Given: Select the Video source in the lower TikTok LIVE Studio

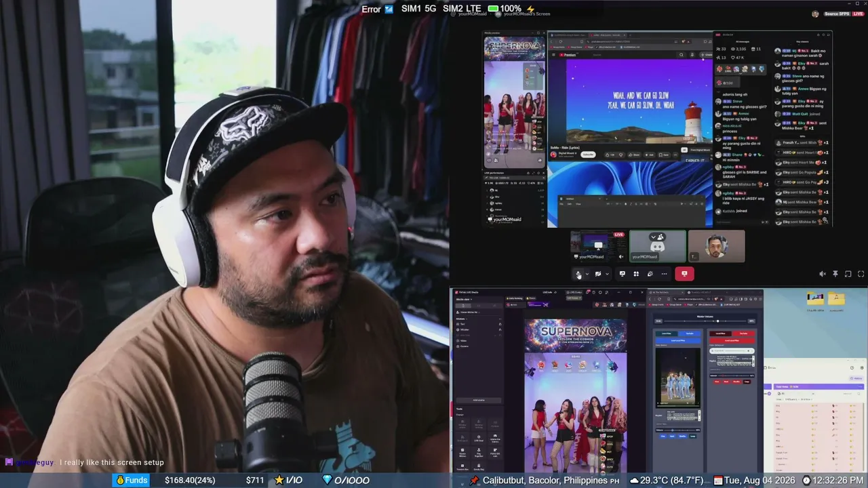Looking at the screenshot, I should tap(464, 341).
